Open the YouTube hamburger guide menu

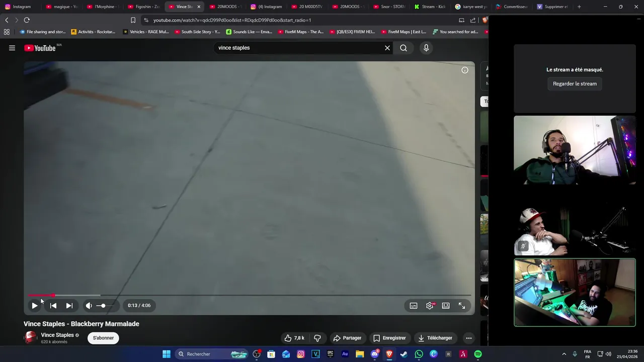click(x=12, y=48)
